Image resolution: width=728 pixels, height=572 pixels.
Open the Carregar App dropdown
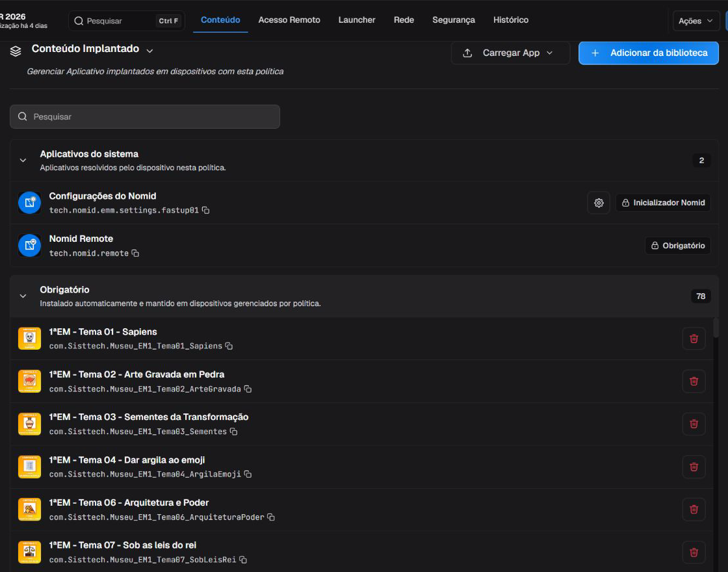(510, 53)
